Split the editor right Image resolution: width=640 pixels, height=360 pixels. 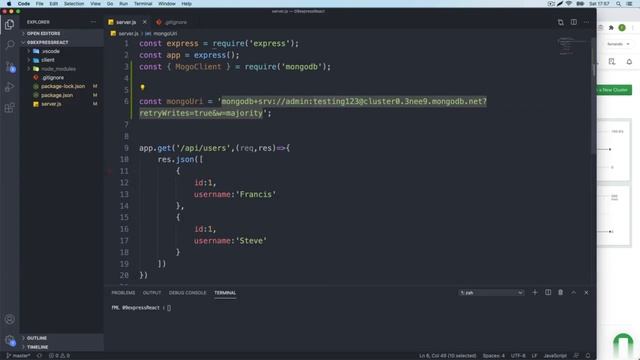pos(573,22)
